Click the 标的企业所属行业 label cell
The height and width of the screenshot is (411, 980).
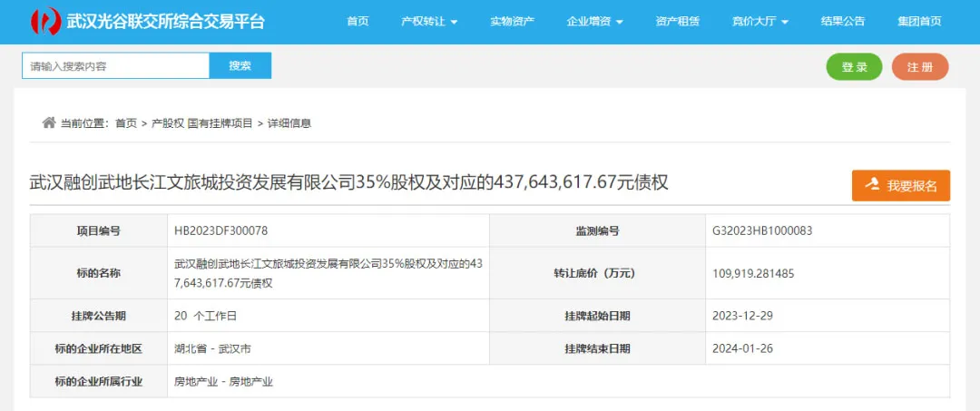(x=99, y=381)
